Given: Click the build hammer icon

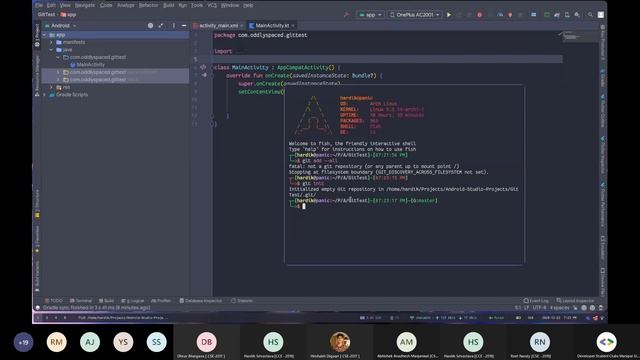Looking at the screenshot, I should click(x=347, y=15).
